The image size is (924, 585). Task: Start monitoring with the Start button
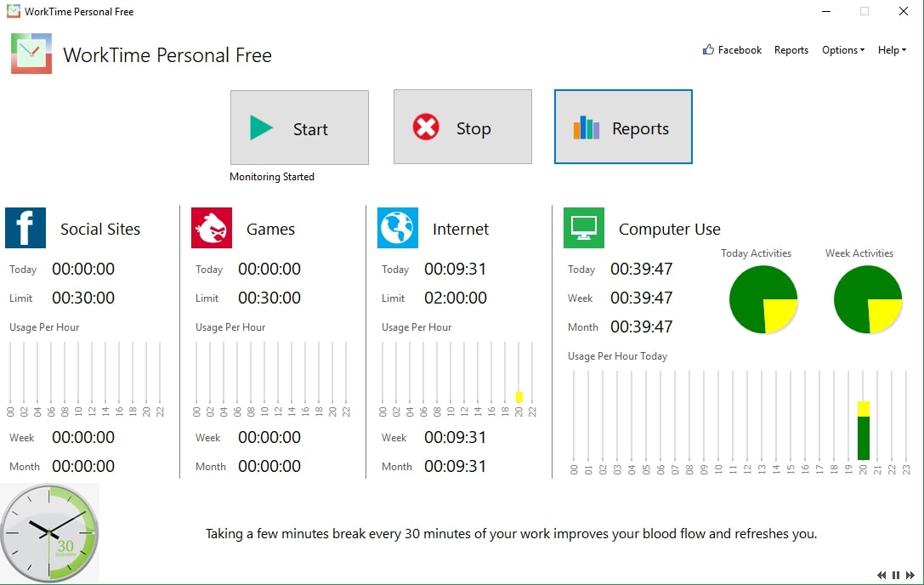299,128
